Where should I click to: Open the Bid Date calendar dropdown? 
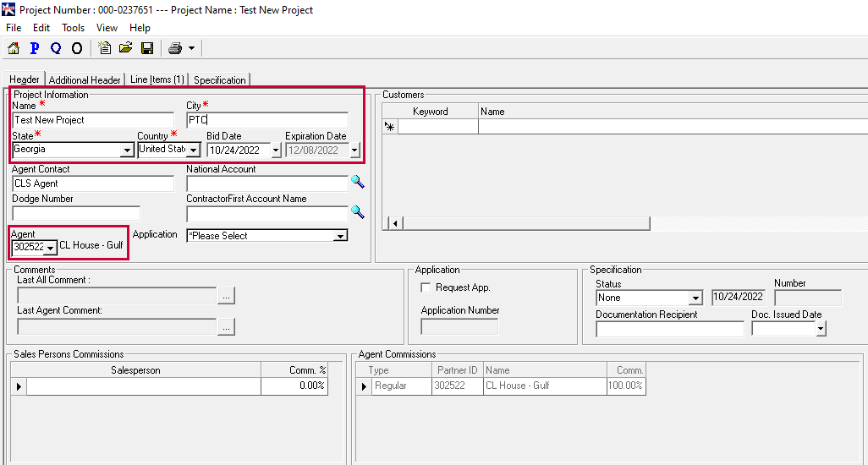pos(276,150)
